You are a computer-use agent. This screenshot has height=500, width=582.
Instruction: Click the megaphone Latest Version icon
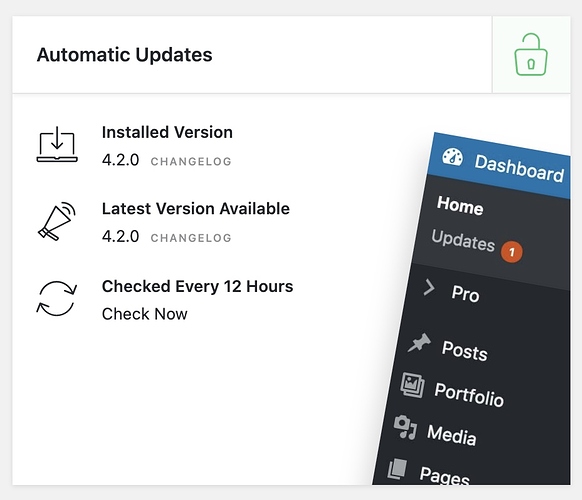pyautogui.click(x=57, y=222)
